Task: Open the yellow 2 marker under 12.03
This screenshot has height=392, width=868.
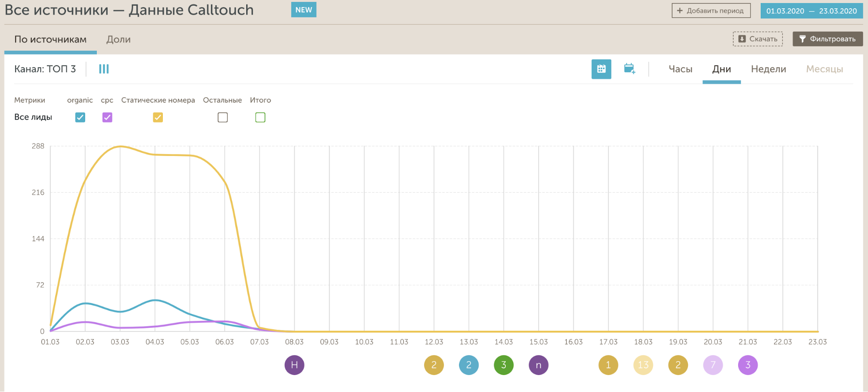Action: tap(434, 365)
